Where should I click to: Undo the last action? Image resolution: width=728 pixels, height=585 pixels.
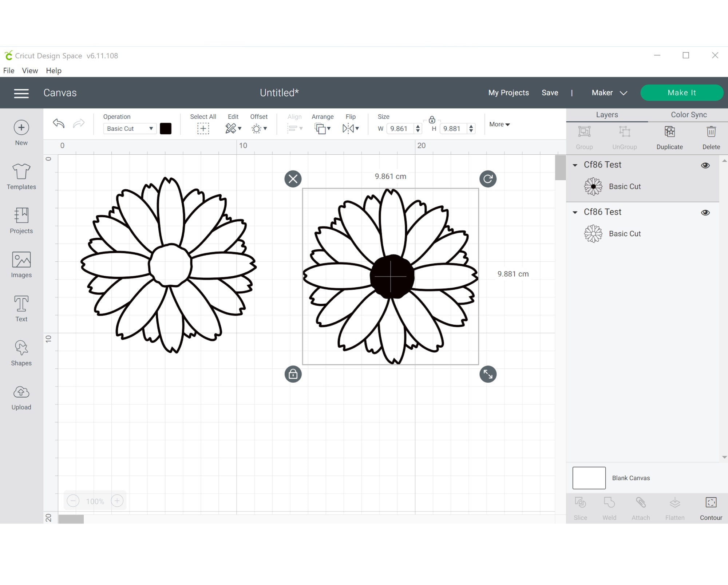coord(59,123)
